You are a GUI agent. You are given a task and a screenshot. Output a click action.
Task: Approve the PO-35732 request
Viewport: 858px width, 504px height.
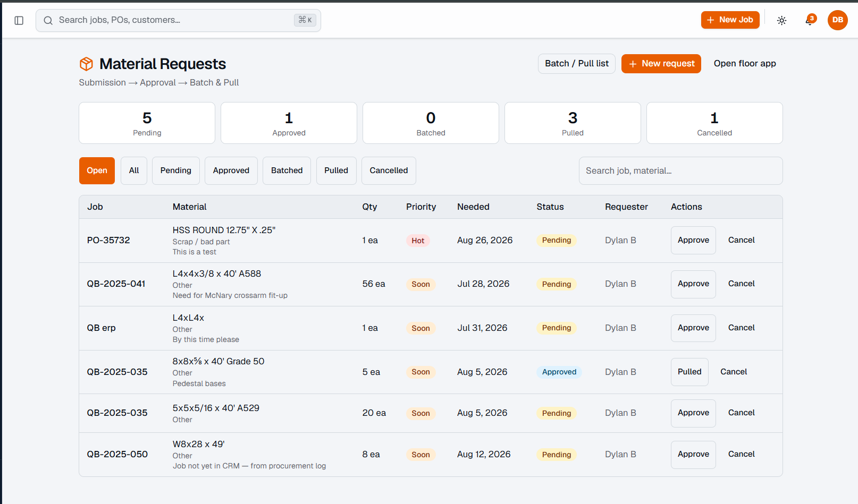(693, 240)
